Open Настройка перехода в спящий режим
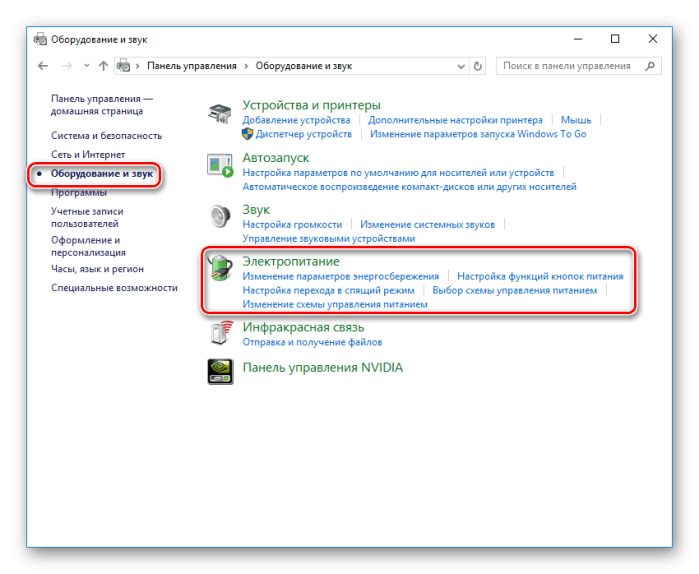699x574 pixels. click(x=328, y=291)
